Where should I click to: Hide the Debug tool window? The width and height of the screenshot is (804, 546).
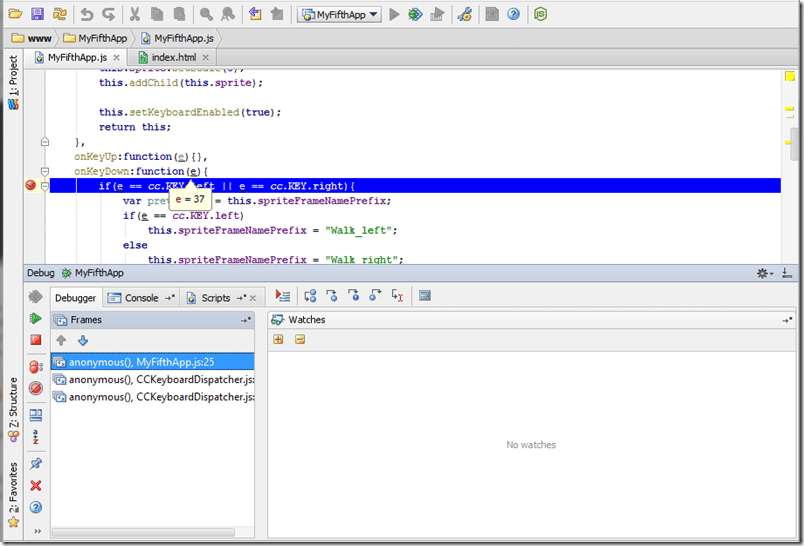[787, 273]
